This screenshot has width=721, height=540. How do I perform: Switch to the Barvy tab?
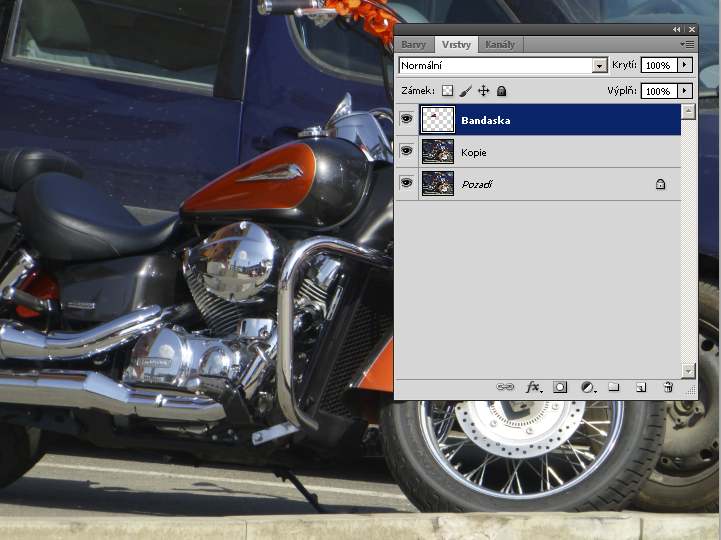point(414,45)
